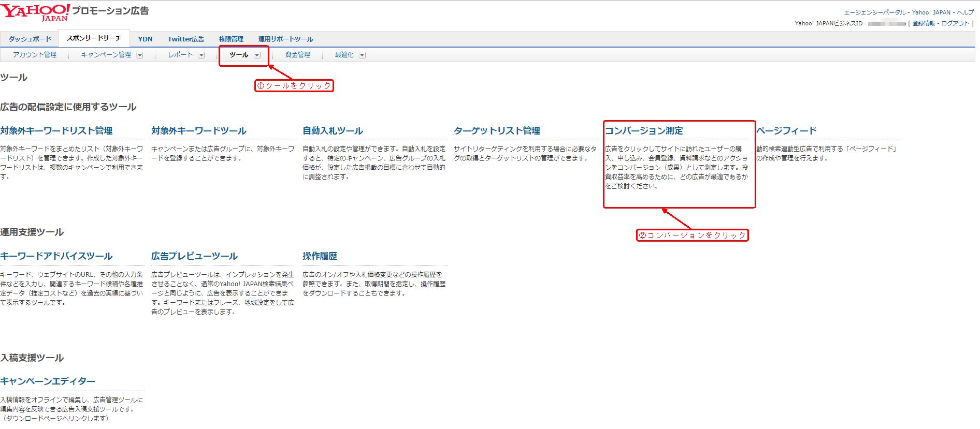Click エージェンシーポータル link at top right

click(875, 12)
